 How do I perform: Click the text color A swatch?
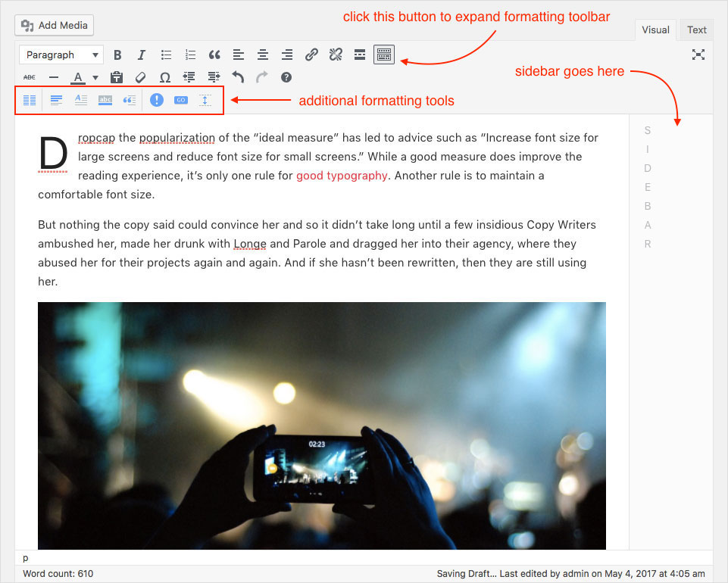click(78, 77)
